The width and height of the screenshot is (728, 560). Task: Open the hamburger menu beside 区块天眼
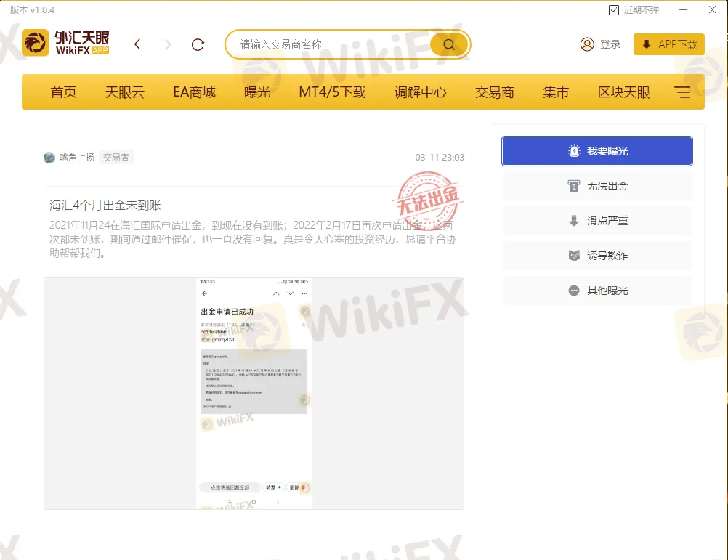[x=682, y=92]
